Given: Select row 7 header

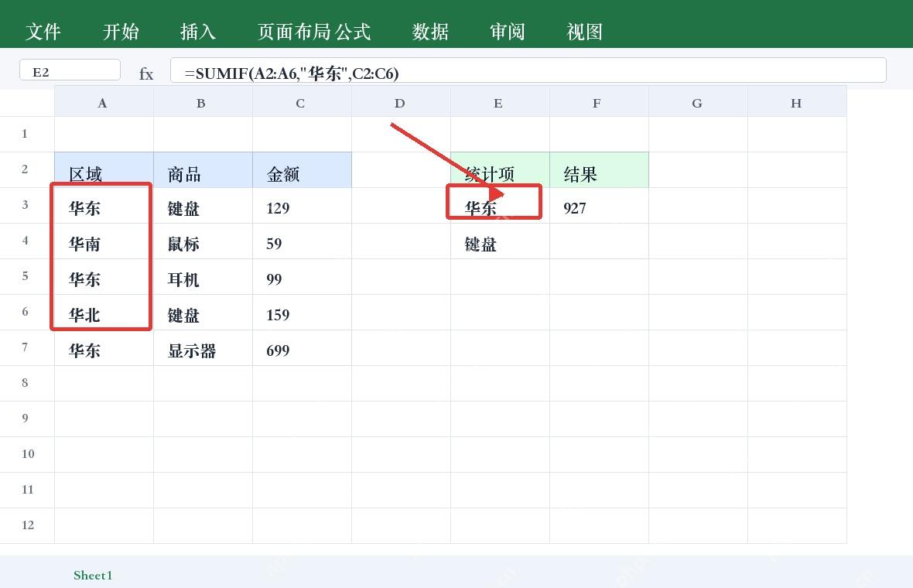Looking at the screenshot, I should tap(27, 347).
